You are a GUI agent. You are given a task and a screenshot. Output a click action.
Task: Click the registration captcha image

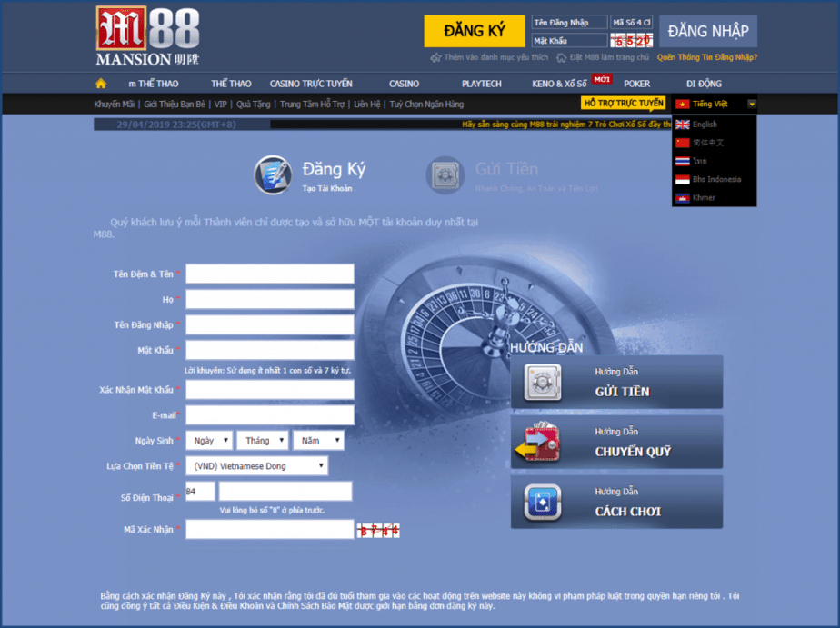tap(378, 530)
